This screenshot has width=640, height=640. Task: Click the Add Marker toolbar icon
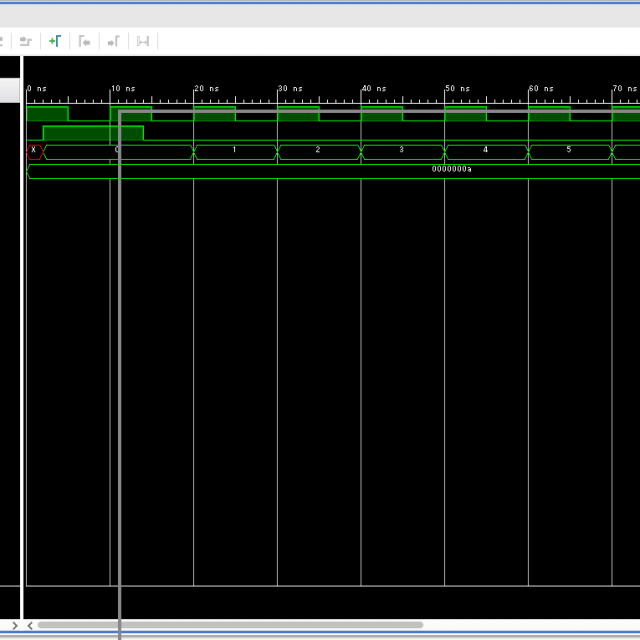point(55,41)
